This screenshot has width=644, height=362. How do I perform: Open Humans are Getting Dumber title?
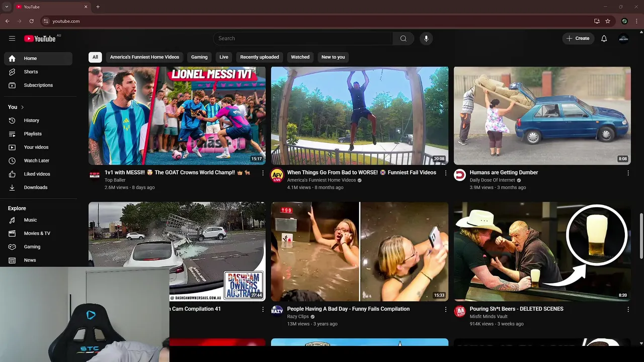tap(504, 172)
